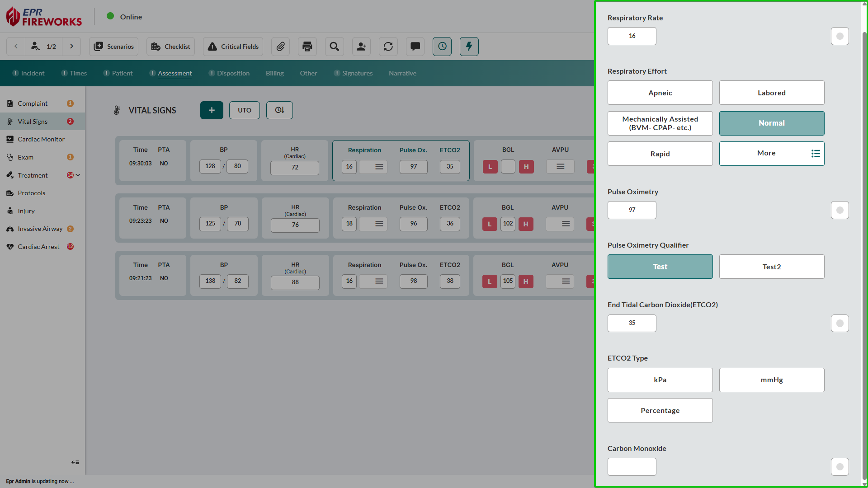Open the Narrative tab
Image resolution: width=868 pixels, height=488 pixels.
pos(402,73)
